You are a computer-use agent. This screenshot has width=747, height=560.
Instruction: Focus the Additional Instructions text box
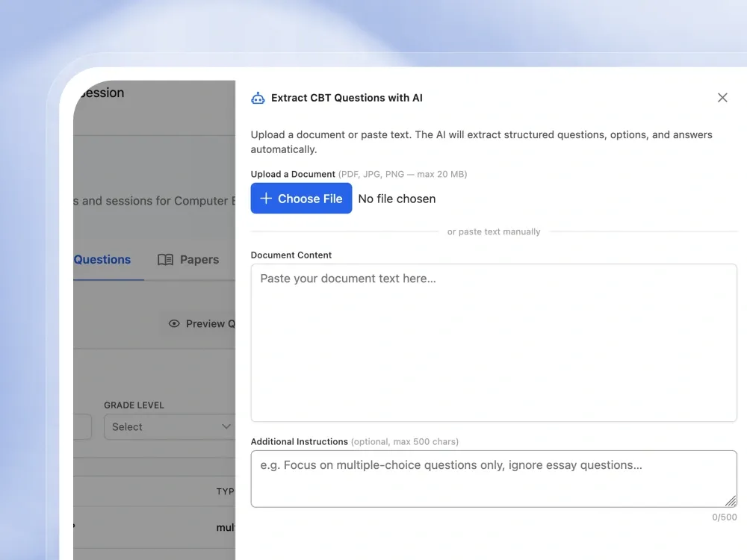tap(494, 479)
